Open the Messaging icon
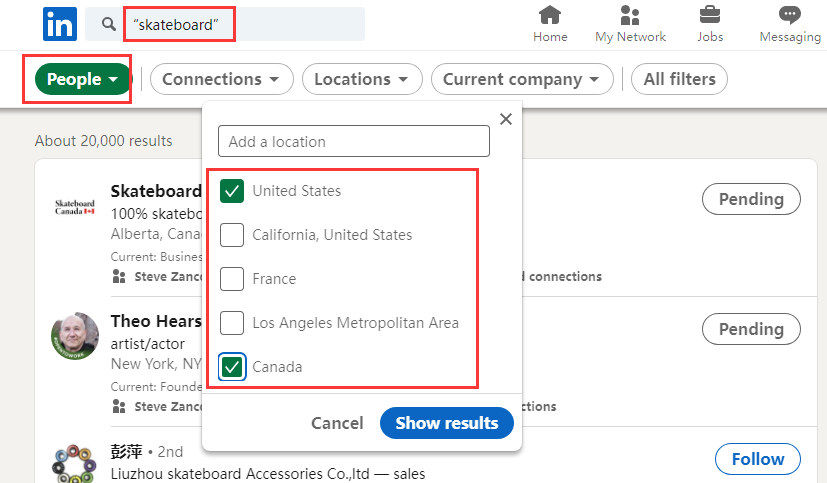Image resolution: width=827 pixels, height=483 pixels. coord(790,16)
